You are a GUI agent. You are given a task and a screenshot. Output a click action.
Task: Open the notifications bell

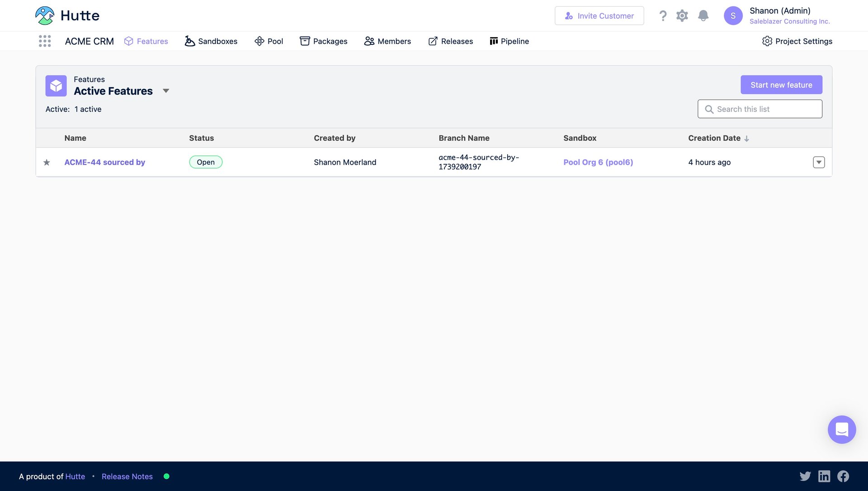pyautogui.click(x=703, y=16)
